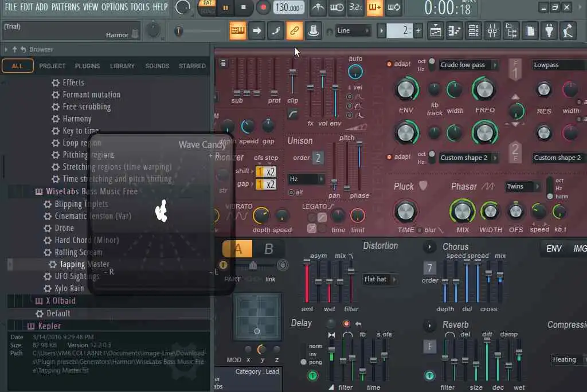Screen dimensions: 587x392
Task: Toggle typing keyboard to piano icon
Action: pos(238,31)
